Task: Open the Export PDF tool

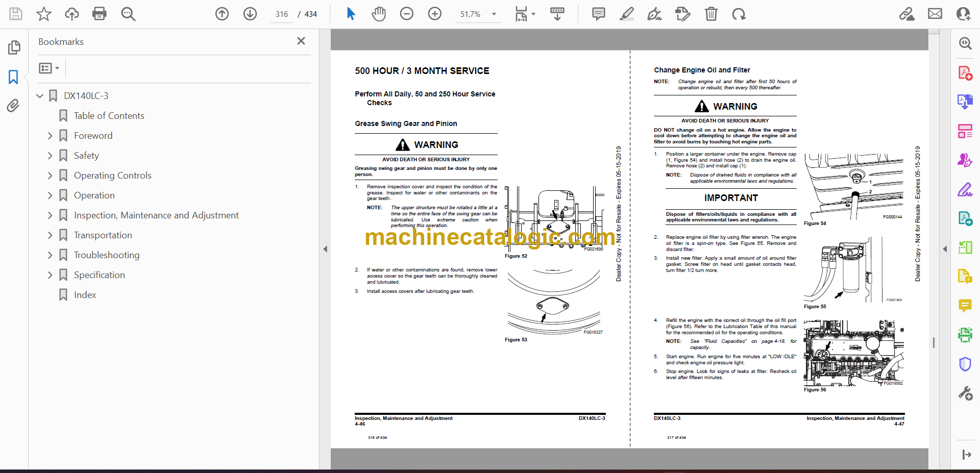Action: (x=965, y=102)
